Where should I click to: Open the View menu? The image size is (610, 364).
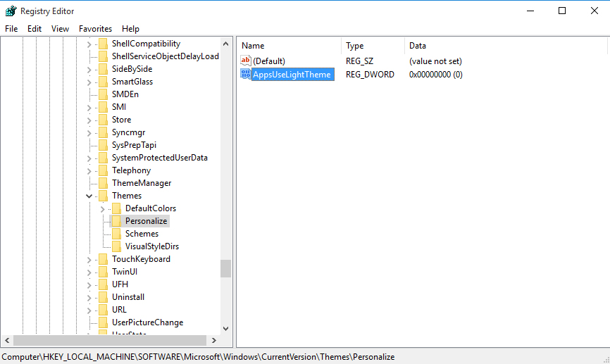click(60, 29)
